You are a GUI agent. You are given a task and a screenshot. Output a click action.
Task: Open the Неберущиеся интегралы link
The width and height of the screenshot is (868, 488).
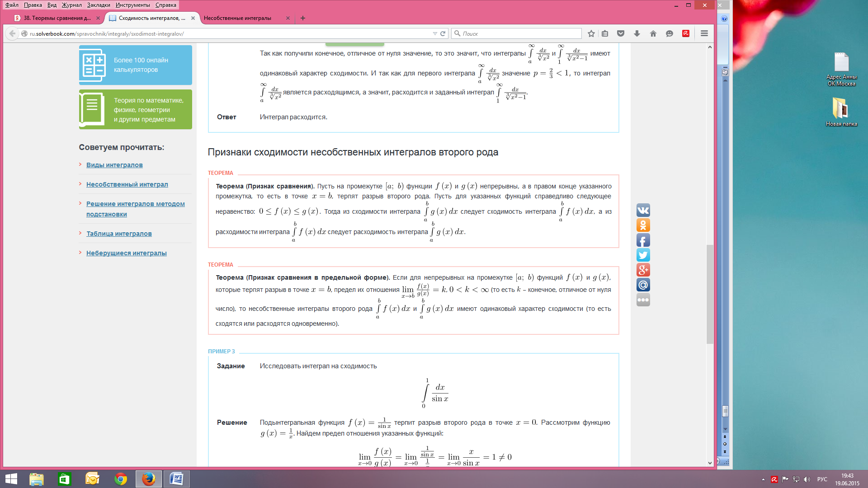click(x=127, y=253)
